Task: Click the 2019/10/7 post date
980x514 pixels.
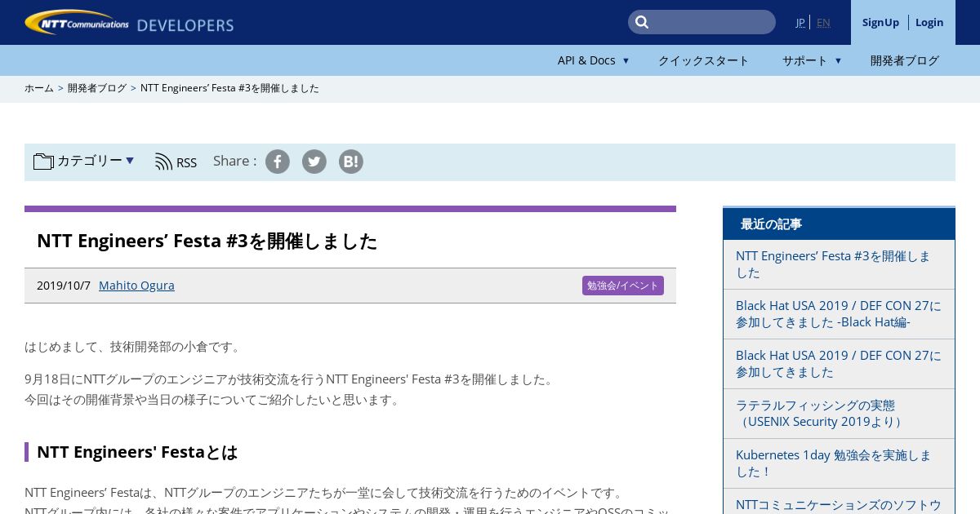Action: pos(64,286)
